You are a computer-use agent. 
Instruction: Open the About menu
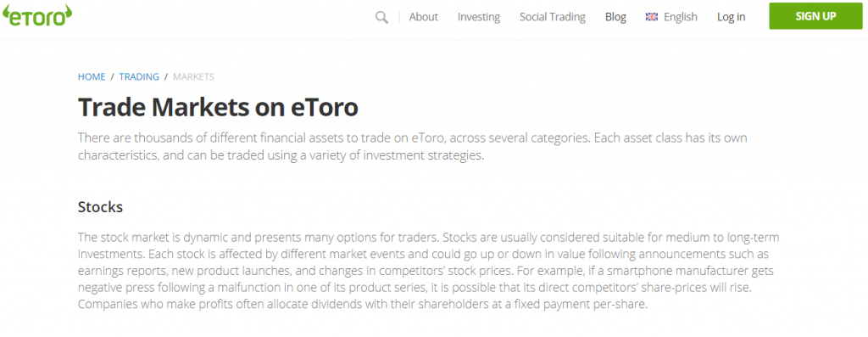point(424,17)
